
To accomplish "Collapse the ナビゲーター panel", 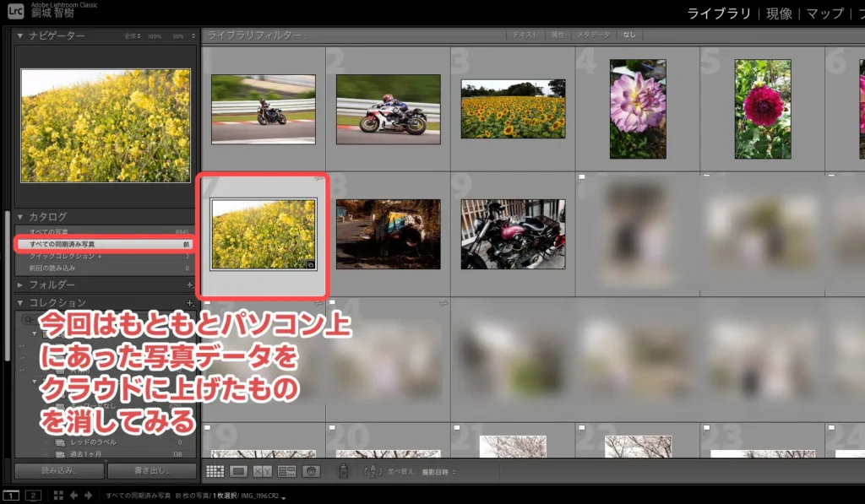I will pos(20,36).
